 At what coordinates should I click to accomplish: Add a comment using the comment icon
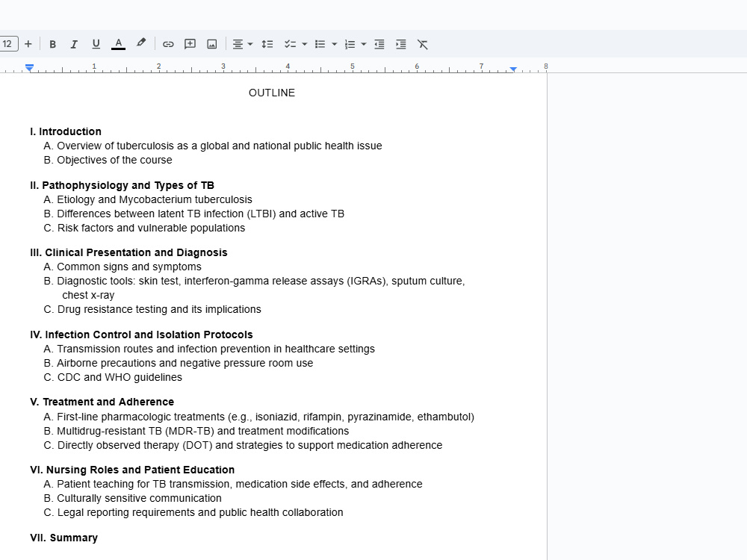190,44
